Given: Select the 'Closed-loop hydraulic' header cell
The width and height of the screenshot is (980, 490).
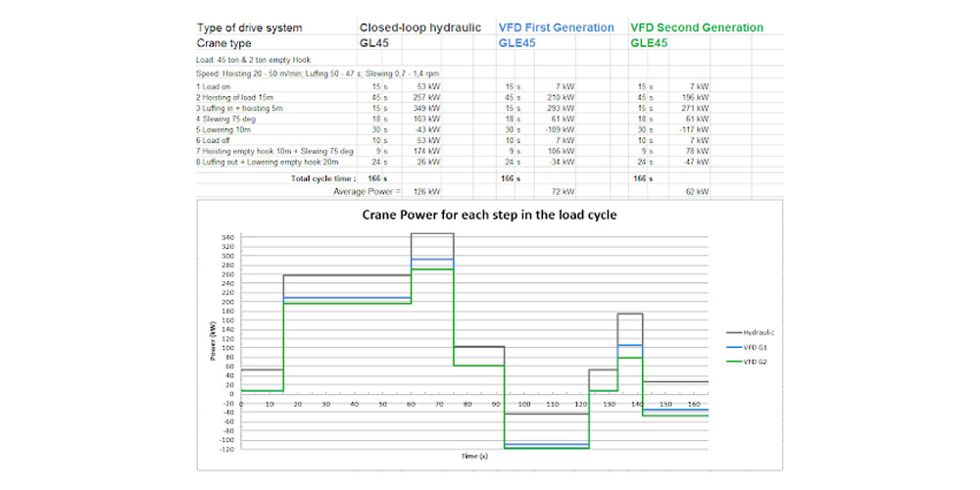Looking at the screenshot, I should (x=424, y=27).
